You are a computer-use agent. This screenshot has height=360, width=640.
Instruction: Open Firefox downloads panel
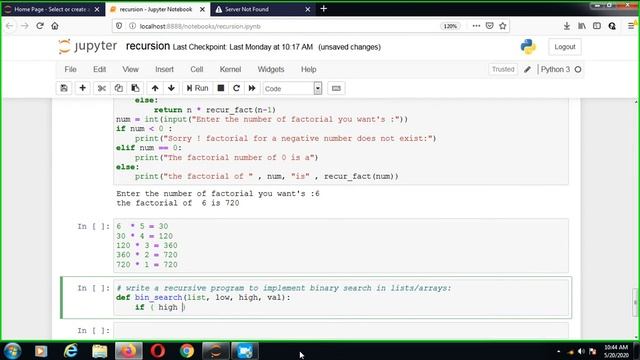[567, 26]
